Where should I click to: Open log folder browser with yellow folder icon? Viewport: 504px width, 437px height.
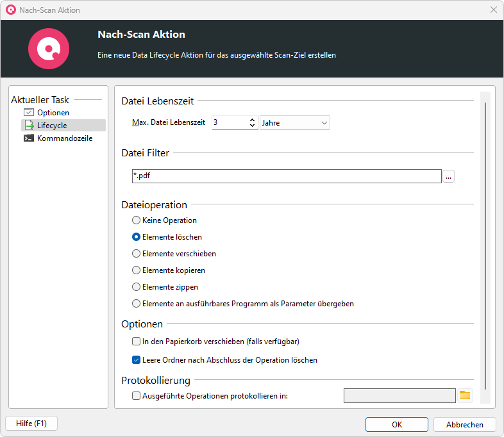pos(465,395)
